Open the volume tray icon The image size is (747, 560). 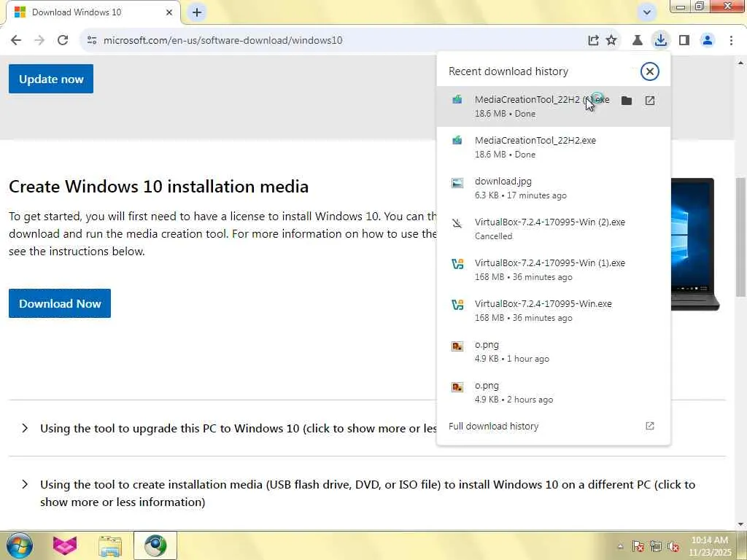673,547
